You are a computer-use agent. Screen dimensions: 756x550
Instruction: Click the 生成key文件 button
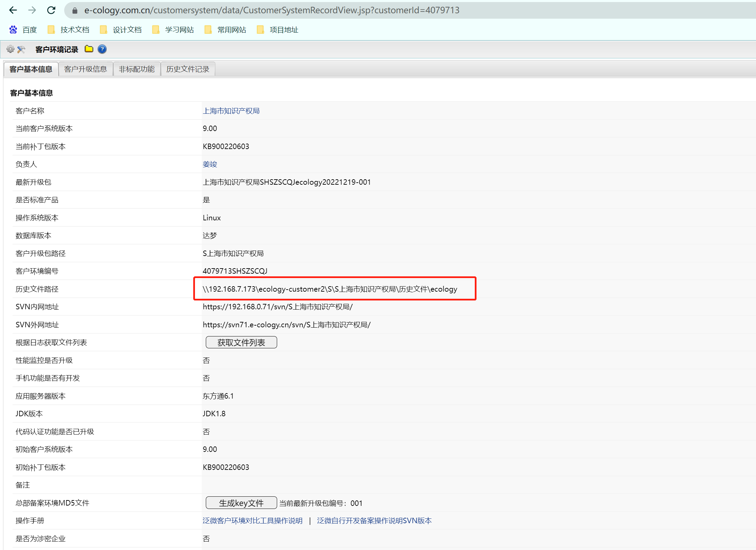(x=241, y=503)
